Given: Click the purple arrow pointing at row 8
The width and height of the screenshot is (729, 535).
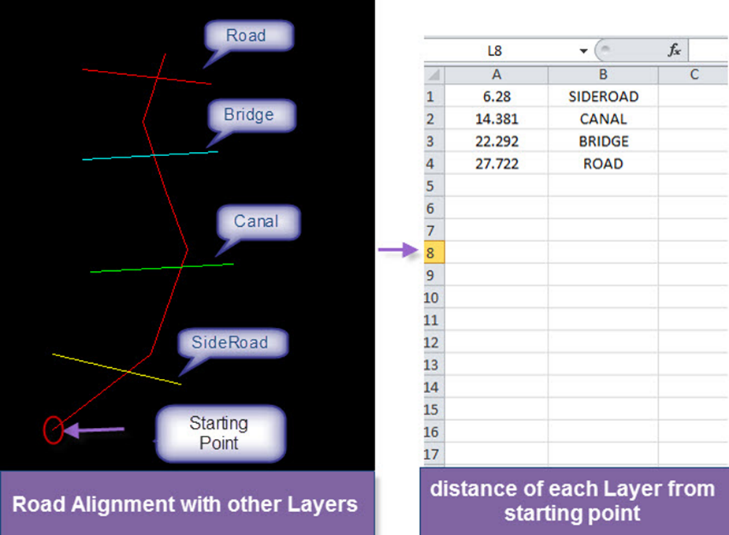Looking at the screenshot, I should pos(397,252).
